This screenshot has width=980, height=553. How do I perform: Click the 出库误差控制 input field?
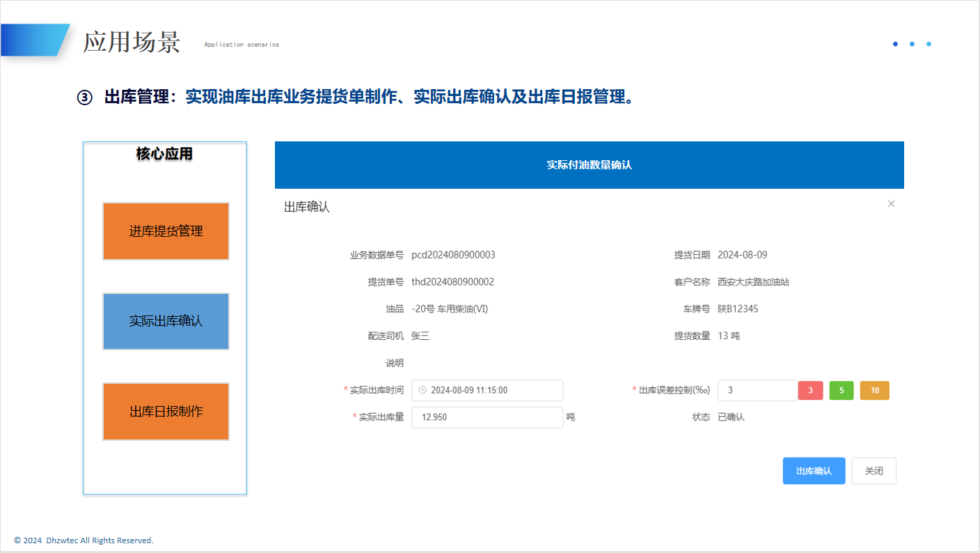[757, 390]
